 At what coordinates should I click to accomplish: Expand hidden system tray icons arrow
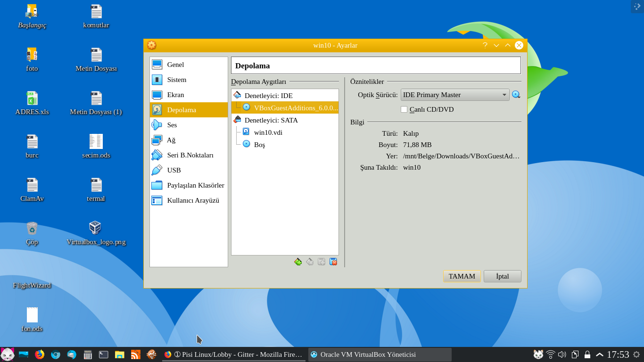[x=599, y=354]
